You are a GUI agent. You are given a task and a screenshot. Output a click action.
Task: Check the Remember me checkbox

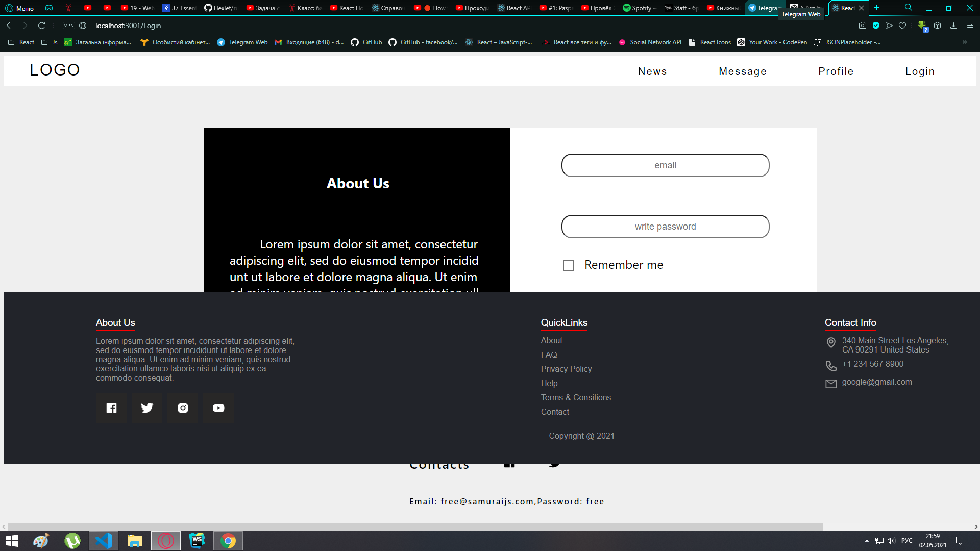point(568,265)
